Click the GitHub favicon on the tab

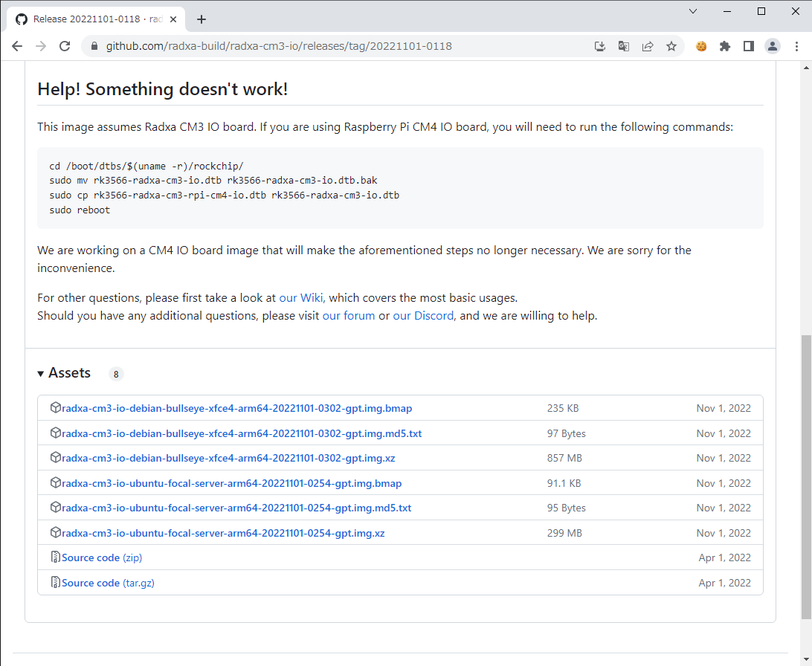coord(22,19)
